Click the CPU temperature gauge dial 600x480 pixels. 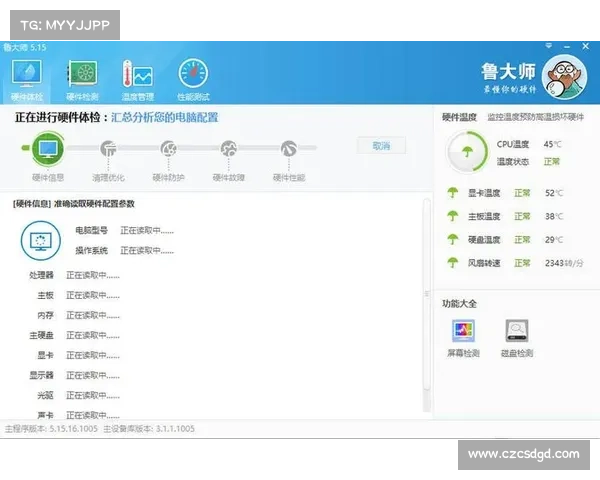click(467, 152)
